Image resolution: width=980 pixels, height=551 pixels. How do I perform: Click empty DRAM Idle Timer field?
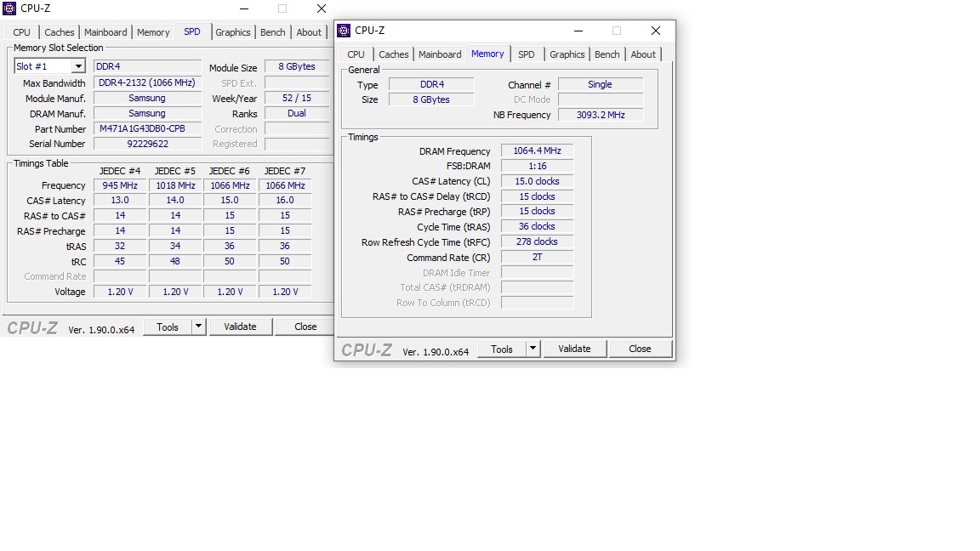pyautogui.click(x=538, y=272)
